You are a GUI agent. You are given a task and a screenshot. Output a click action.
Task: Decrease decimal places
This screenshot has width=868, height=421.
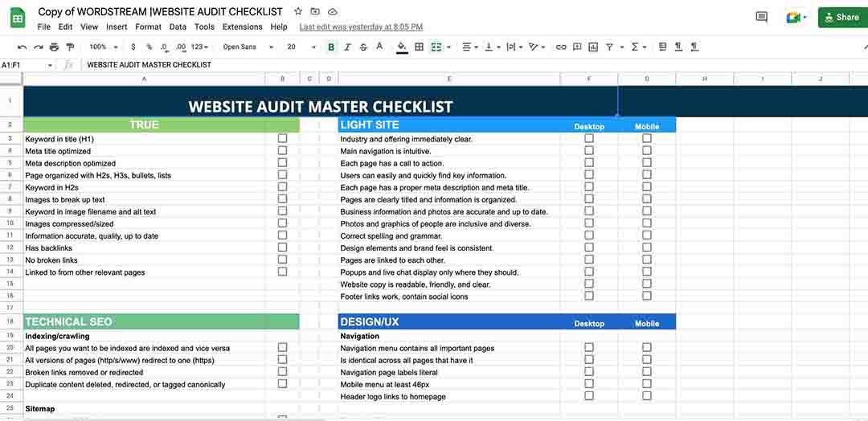click(165, 47)
